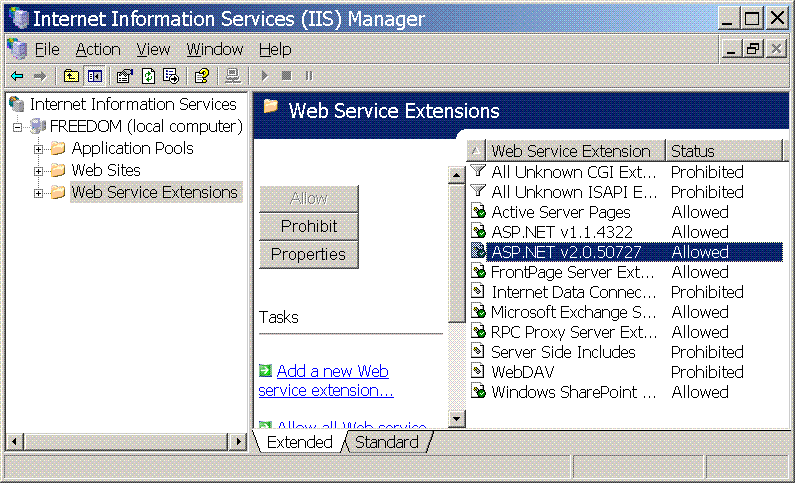Click the All Unknown ISAPI filter icon
Screen dimensions: 795x483
tap(478, 192)
